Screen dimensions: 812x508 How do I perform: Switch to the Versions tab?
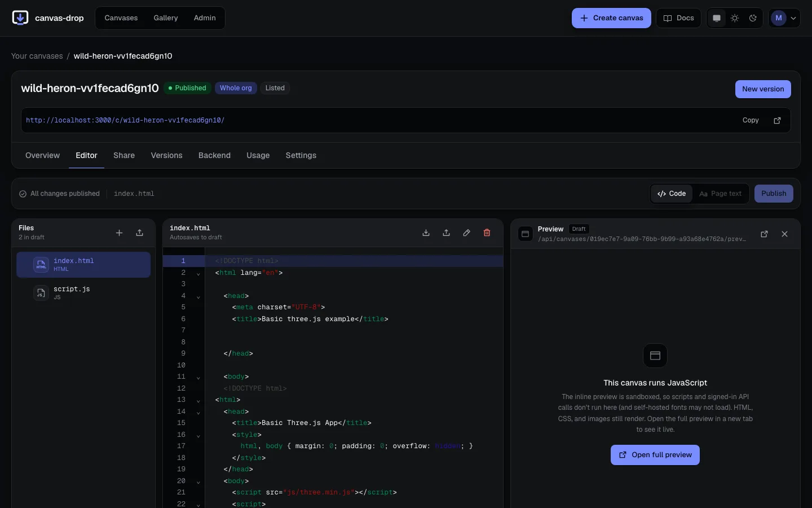pyautogui.click(x=167, y=155)
